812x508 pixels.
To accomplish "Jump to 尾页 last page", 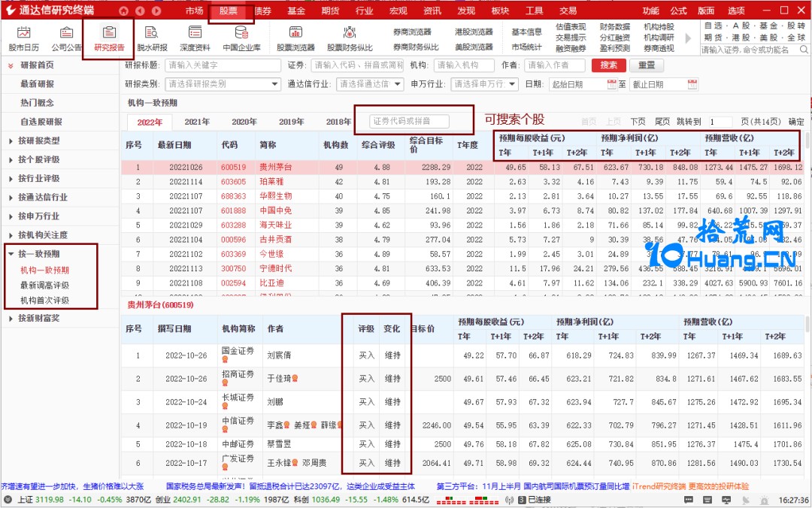I will click(x=662, y=122).
